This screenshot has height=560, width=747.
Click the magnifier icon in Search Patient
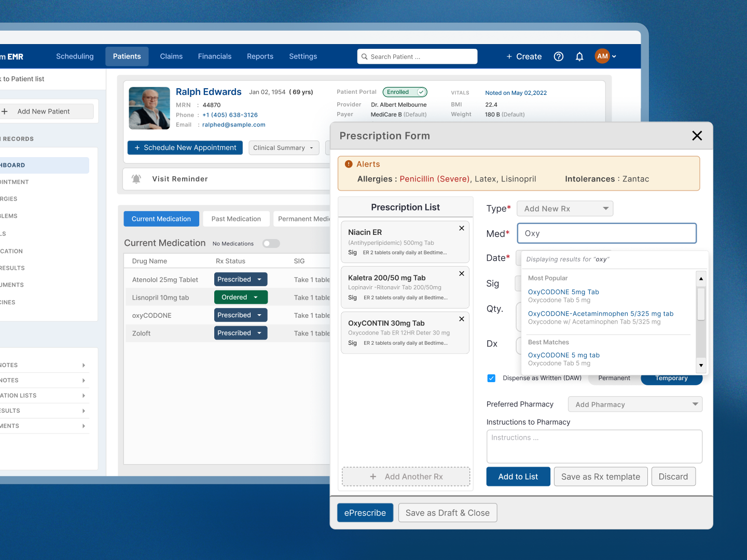click(x=365, y=57)
